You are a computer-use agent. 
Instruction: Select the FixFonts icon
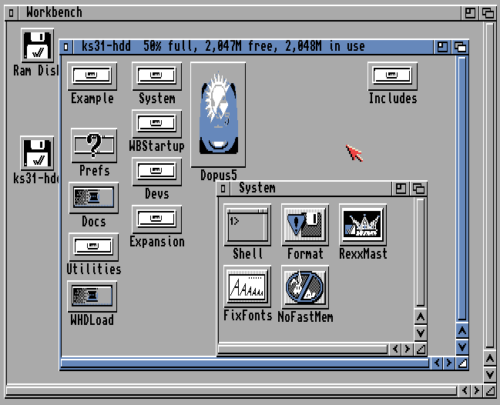247,287
